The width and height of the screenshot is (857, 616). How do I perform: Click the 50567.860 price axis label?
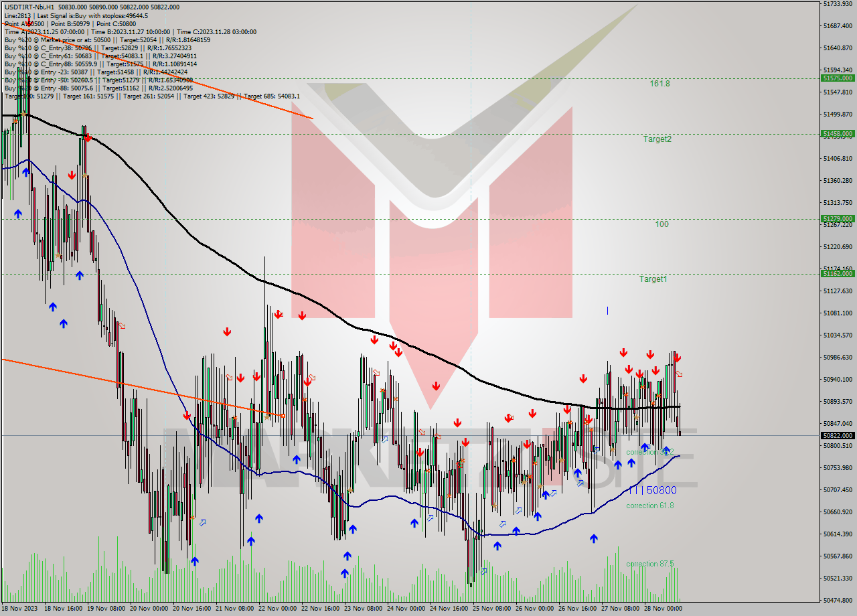pyautogui.click(x=837, y=556)
